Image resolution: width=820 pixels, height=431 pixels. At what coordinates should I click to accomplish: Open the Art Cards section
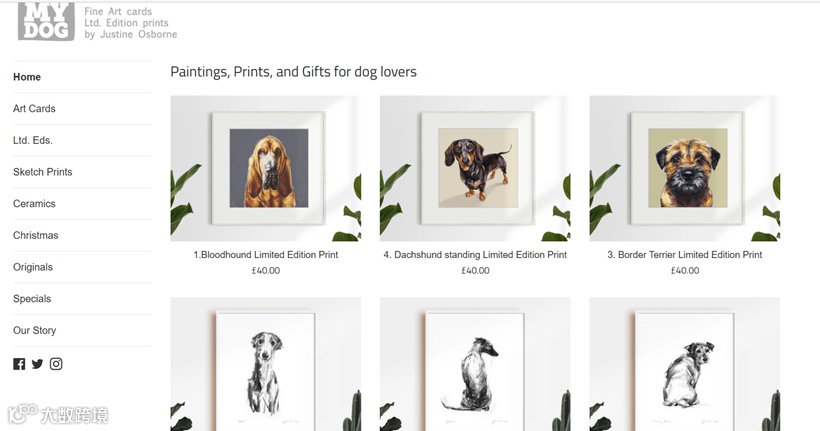tap(34, 109)
